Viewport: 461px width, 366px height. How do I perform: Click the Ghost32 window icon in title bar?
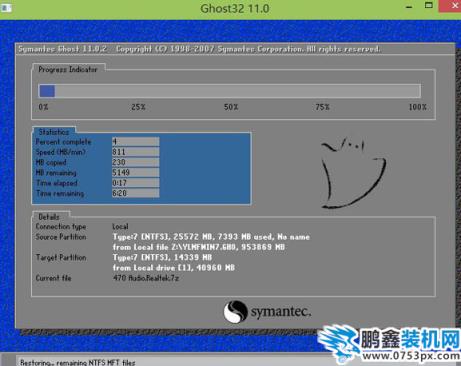(x=6, y=8)
